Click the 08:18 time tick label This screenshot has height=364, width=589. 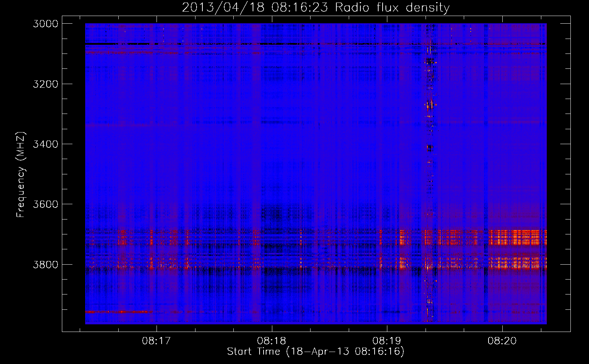coord(272,341)
